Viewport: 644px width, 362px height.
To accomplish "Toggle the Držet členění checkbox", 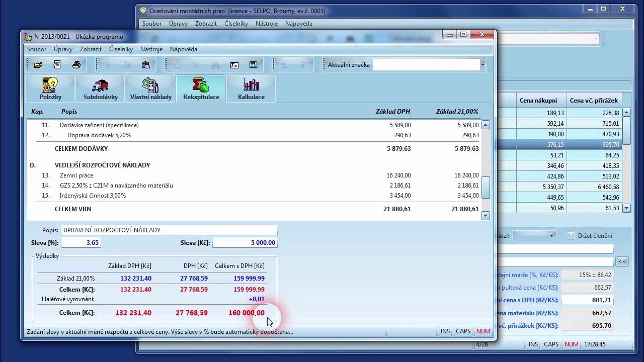I will point(571,236).
